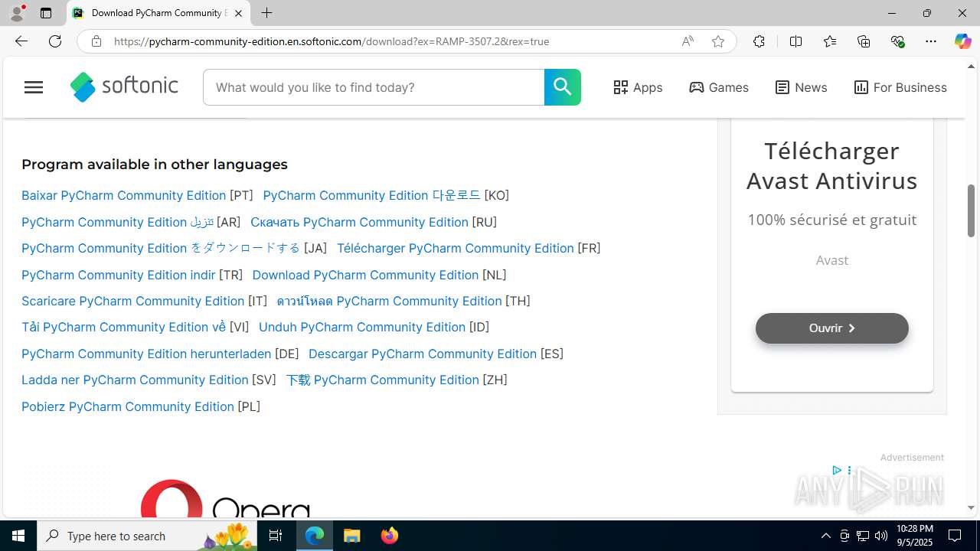Click the scrollbar down arrow
Screen dimensions: 980x551
pyautogui.click(x=971, y=508)
